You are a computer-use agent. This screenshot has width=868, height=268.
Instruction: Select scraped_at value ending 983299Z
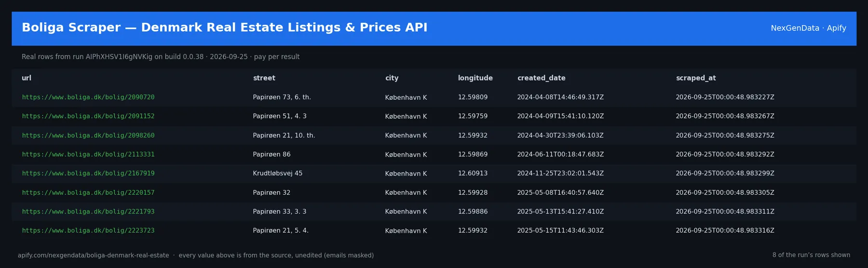pyautogui.click(x=725, y=174)
